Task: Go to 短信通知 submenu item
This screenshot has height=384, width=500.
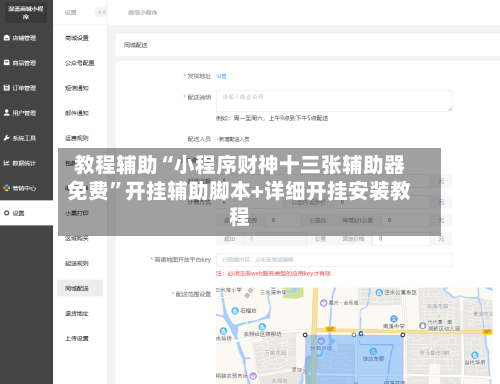Action: 77,88
